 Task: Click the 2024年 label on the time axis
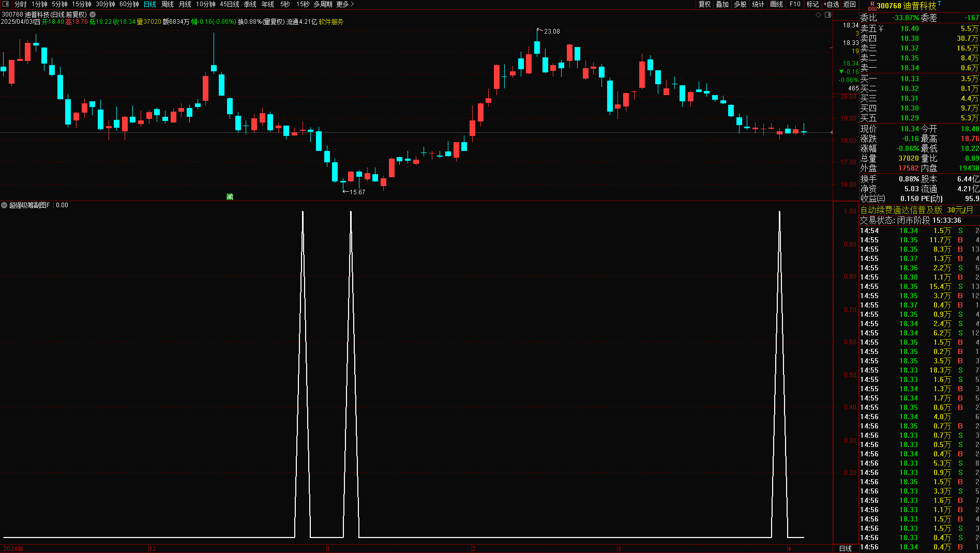point(13,549)
